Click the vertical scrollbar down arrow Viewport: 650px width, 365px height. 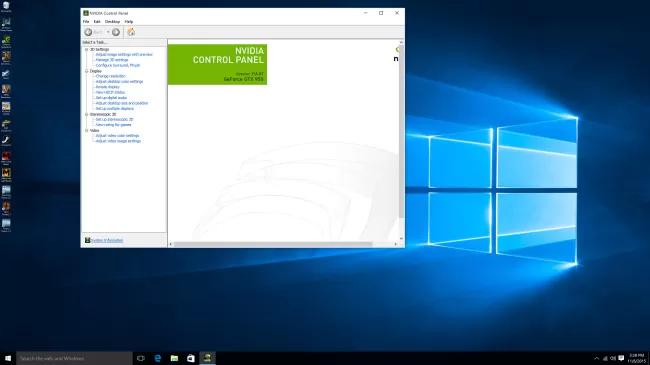tap(401, 238)
